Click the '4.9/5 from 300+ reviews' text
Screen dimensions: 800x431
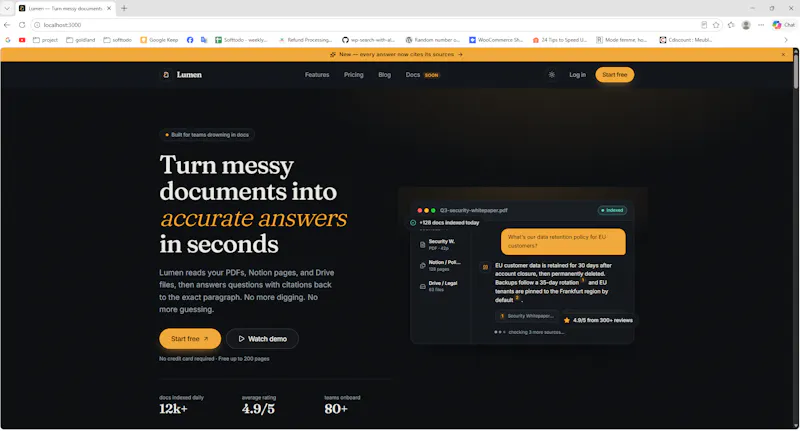(x=603, y=320)
